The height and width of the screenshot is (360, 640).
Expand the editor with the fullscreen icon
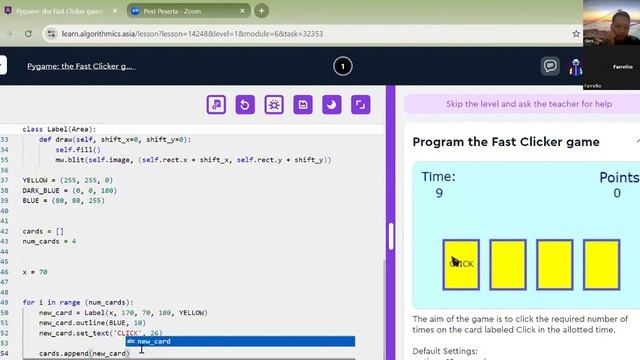click(360, 105)
